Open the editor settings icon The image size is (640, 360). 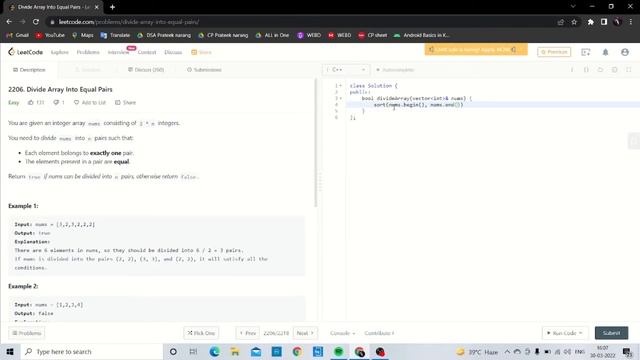pyautogui.click(x=614, y=70)
